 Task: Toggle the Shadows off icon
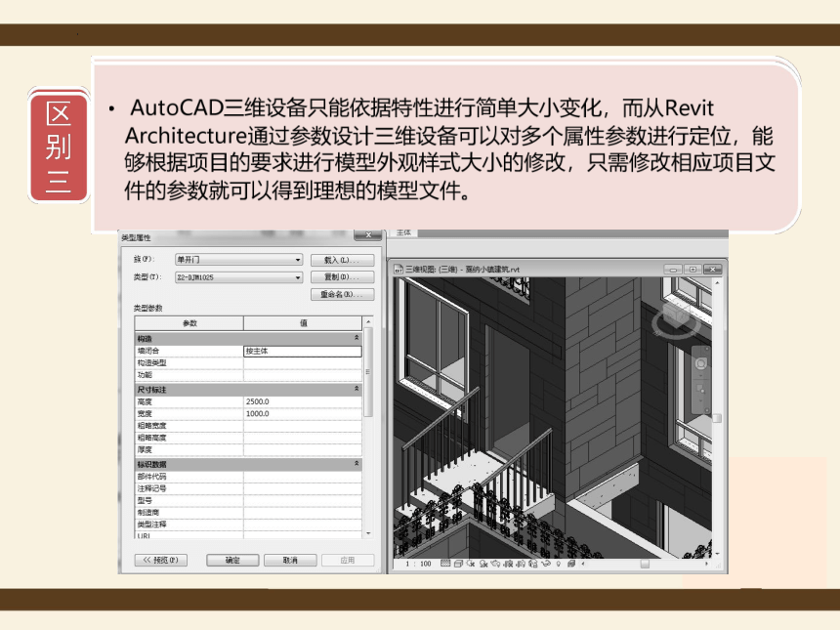coord(483,564)
